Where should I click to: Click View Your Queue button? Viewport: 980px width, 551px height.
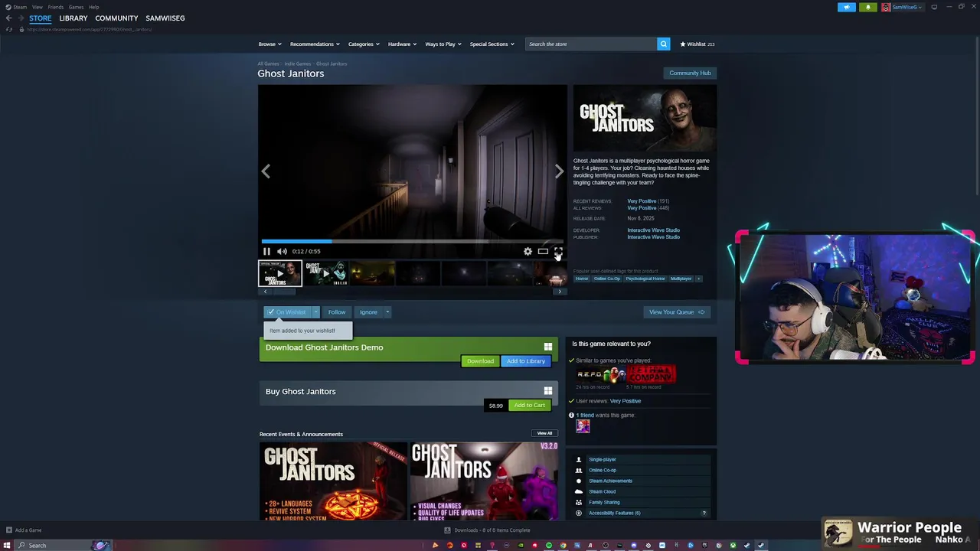click(677, 312)
